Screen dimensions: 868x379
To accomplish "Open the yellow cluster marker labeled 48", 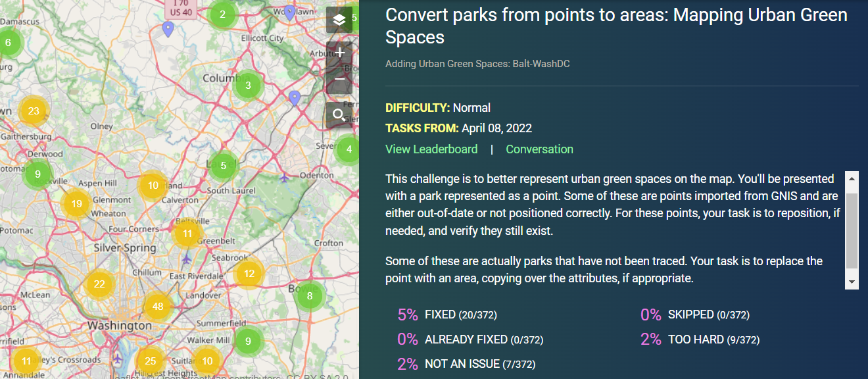I will 158,306.
